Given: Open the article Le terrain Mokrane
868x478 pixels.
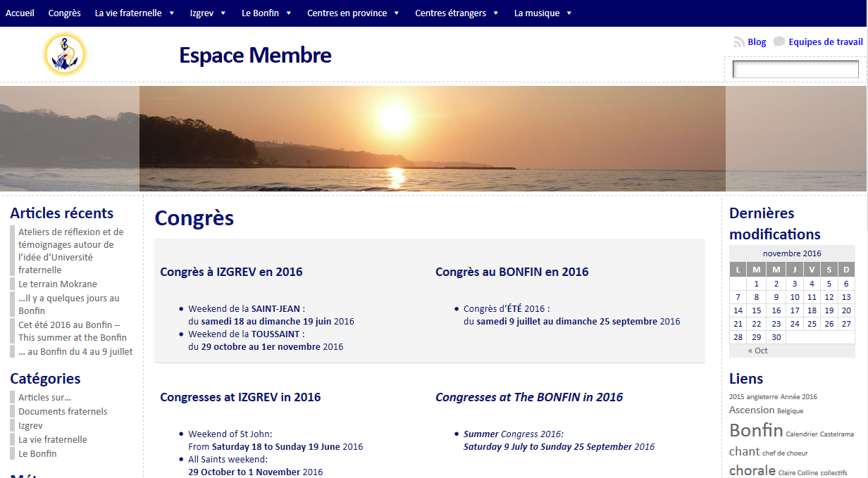Looking at the screenshot, I should click(x=58, y=284).
